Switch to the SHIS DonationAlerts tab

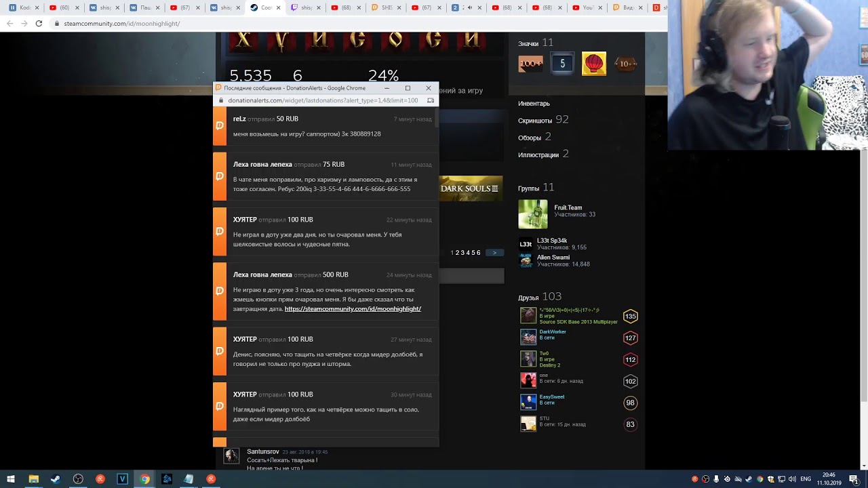point(384,7)
